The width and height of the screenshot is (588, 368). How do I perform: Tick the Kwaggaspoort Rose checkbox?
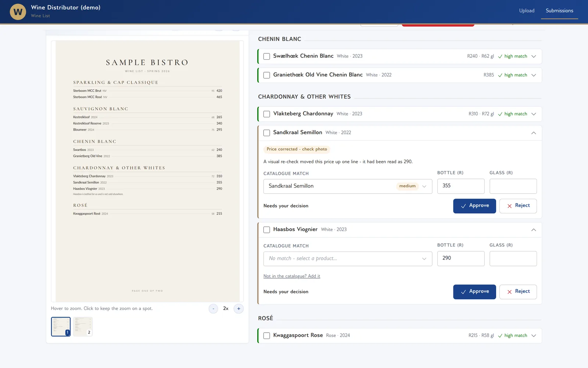(x=267, y=336)
